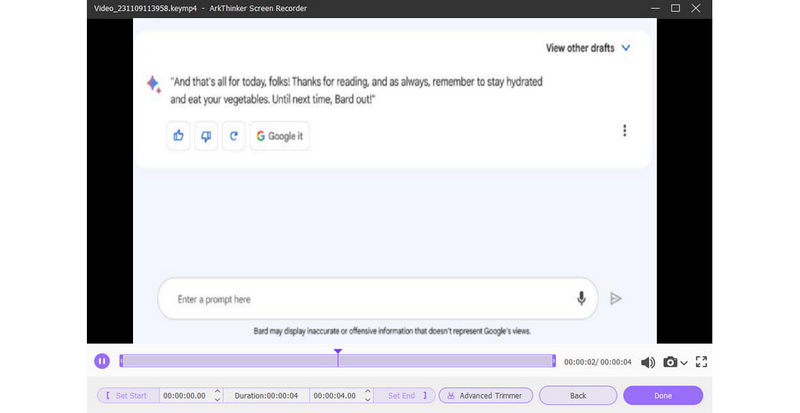Viewport: 800px width, 413px height.
Task: Click the timeline playhead marker
Action: pyautogui.click(x=338, y=358)
